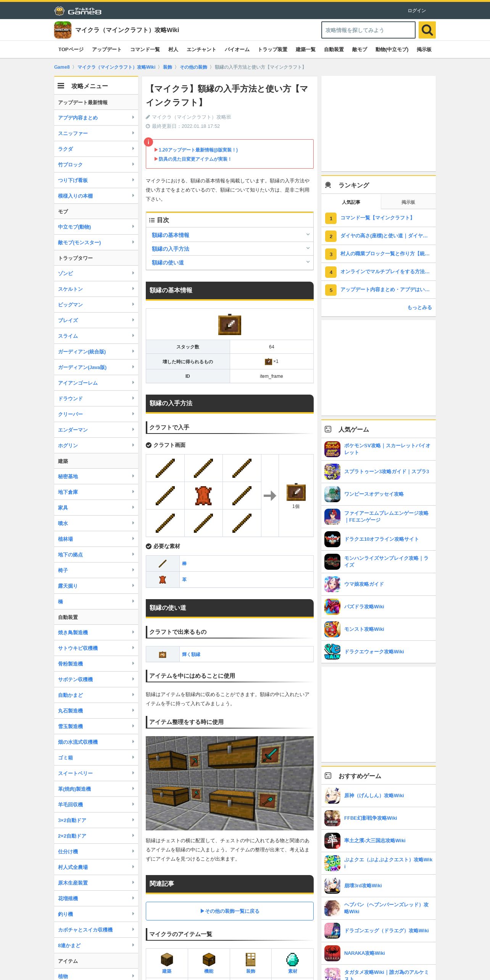Open 輝く額縁 item link
The height and width of the screenshot is (980, 490).
(x=191, y=654)
